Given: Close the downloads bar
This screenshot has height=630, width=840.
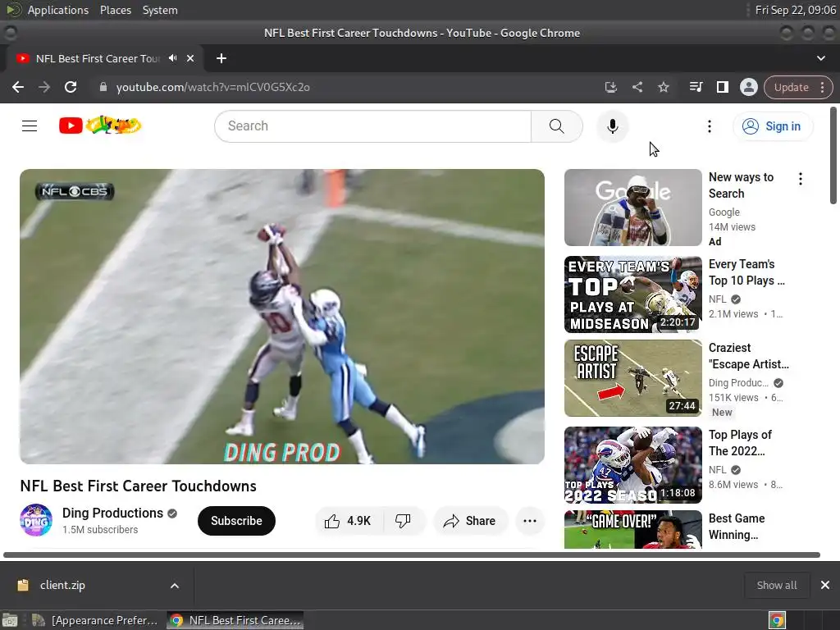Looking at the screenshot, I should click(825, 585).
